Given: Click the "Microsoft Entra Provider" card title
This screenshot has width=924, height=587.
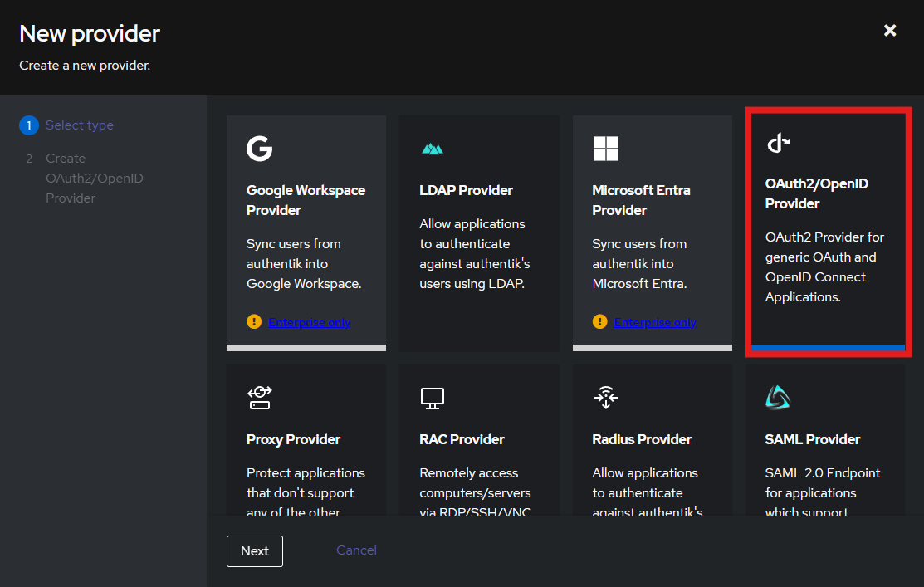Looking at the screenshot, I should point(641,200).
